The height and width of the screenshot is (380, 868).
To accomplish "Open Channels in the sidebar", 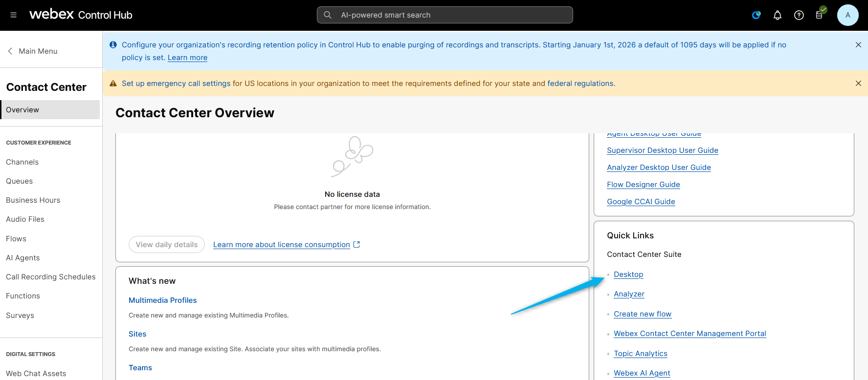I will (22, 162).
